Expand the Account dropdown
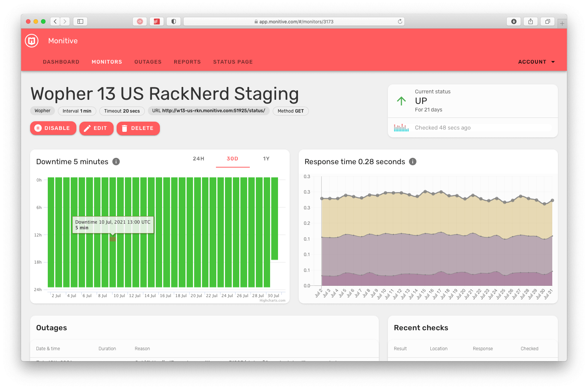 tap(536, 62)
